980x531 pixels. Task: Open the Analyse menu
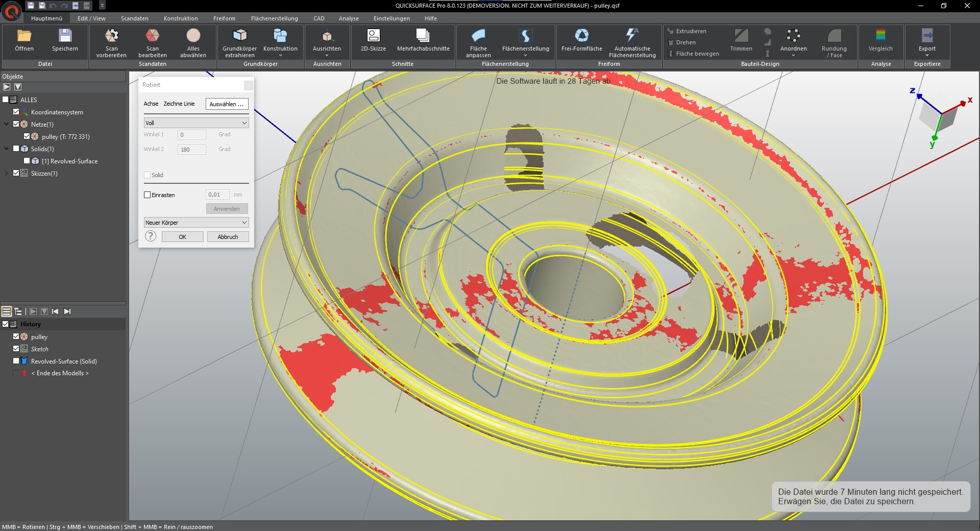349,18
